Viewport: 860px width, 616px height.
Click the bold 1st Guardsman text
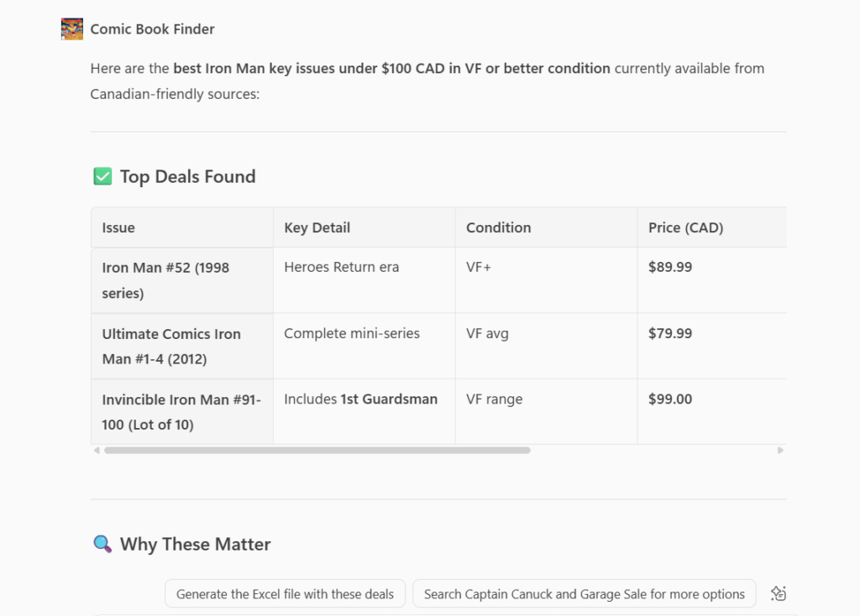tap(388, 399)
